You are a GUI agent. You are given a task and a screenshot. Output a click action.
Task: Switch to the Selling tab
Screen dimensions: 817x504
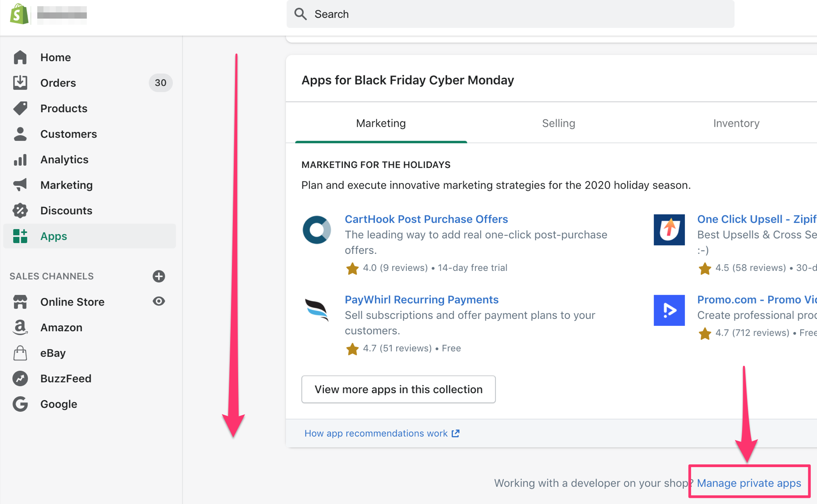click(558, 123)
